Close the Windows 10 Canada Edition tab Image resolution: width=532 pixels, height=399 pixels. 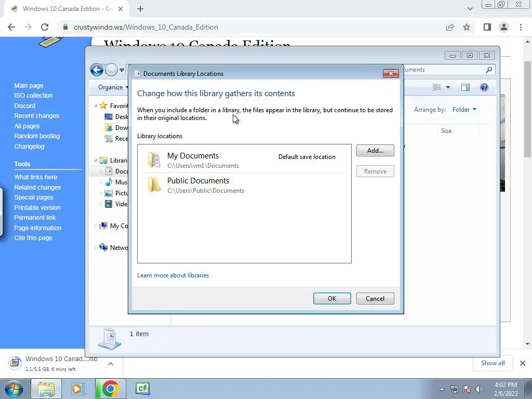coord(121,9)
